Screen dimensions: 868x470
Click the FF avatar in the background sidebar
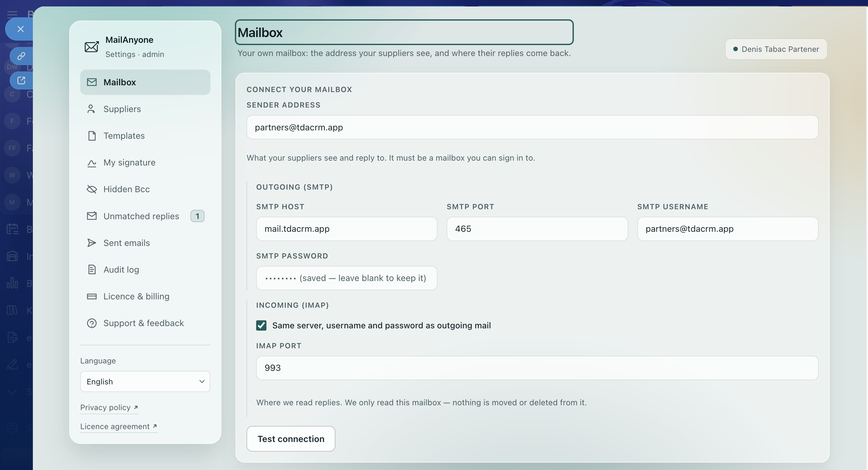[12, 148]
